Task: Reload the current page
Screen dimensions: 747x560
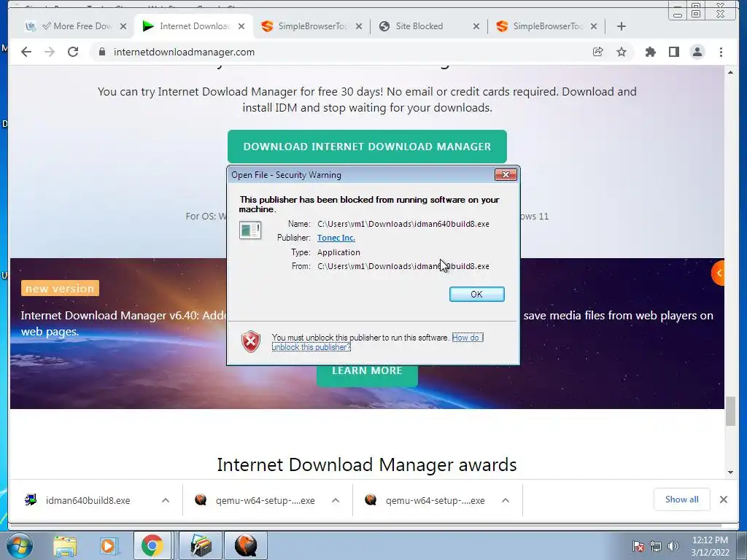Action: pos(73,52)
